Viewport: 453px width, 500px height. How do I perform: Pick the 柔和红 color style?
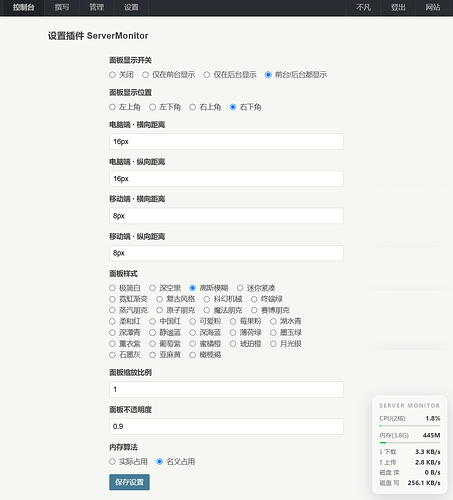pyautogui.click(x=112, y=321)
